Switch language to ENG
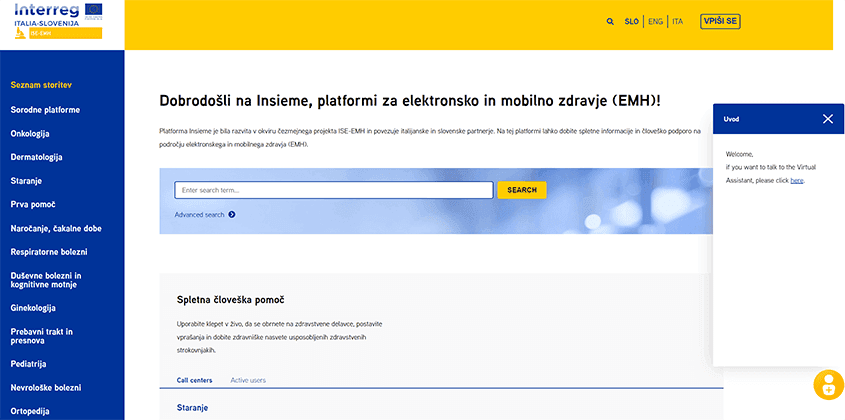The width and height of the screenshot is (845, 420). coord(655,22)
